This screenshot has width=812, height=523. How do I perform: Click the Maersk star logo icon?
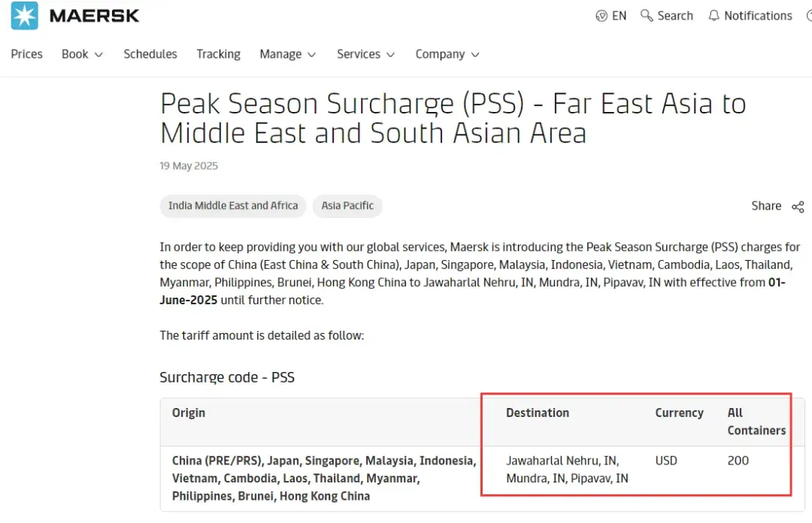(25, 16)
